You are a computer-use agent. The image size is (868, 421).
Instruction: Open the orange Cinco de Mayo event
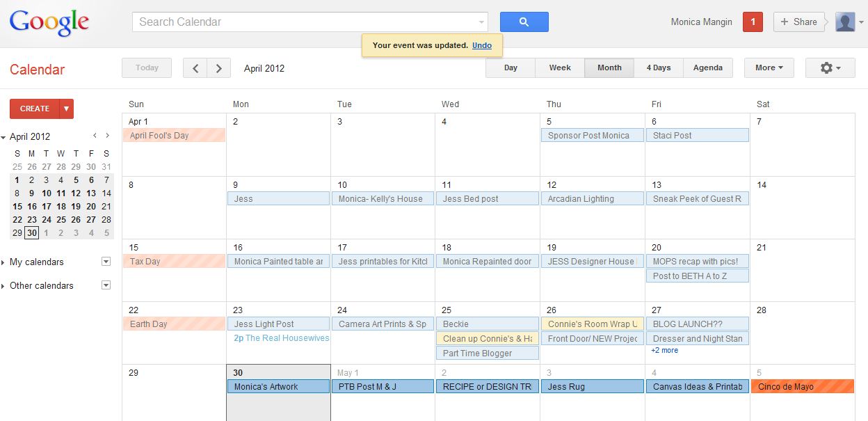click(x=802, y=387)
